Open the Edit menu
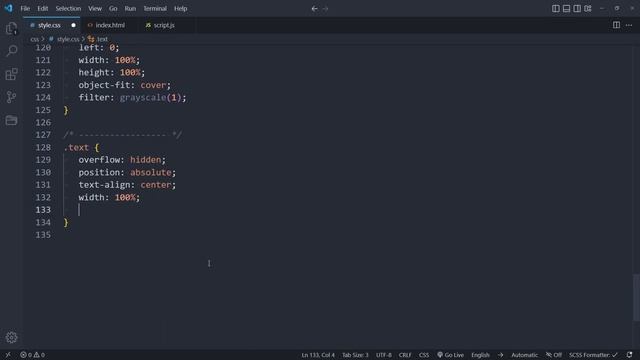Image resolution: width=640 pixels, height=360 pixels. point(42,9)
